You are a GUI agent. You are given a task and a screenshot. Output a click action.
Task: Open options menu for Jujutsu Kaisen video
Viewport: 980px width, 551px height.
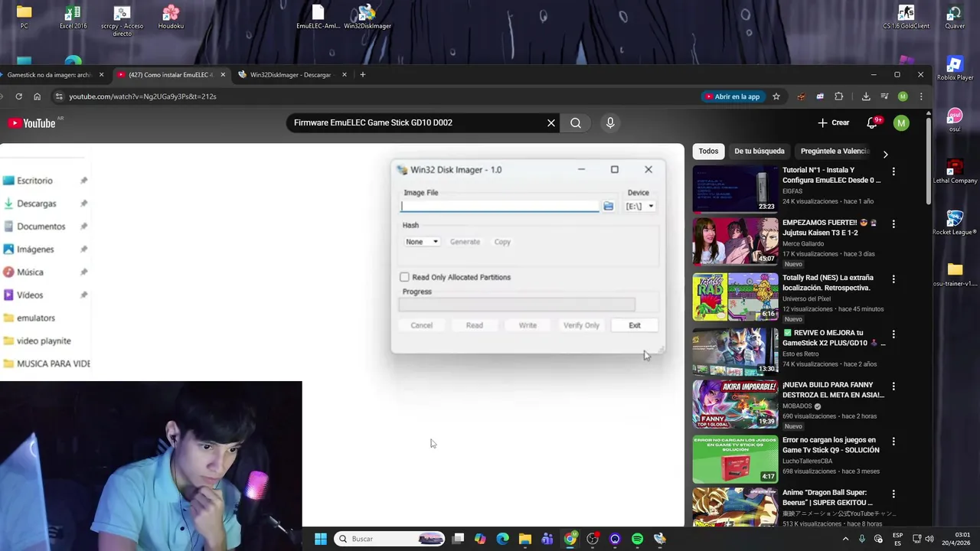click(893, 223)
